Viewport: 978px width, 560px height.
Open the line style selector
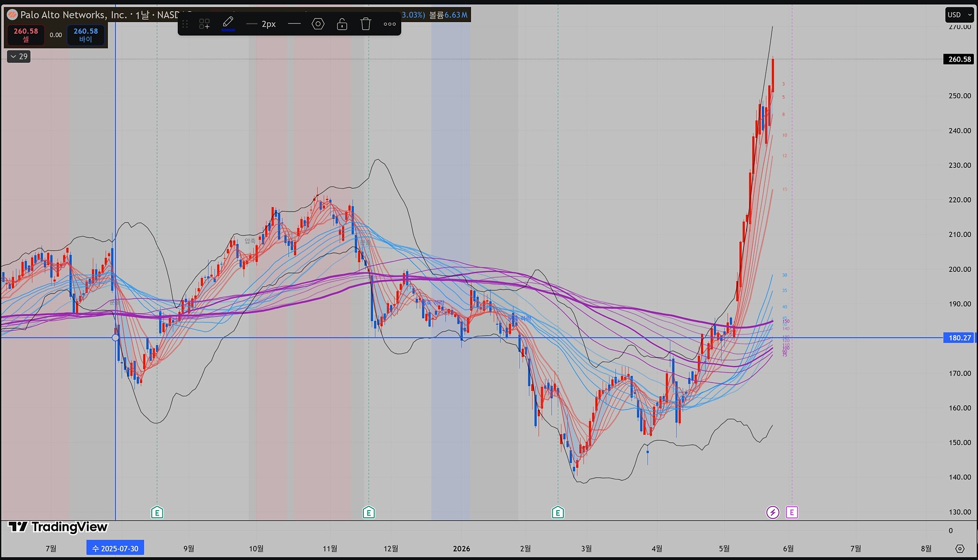[294, 24]
